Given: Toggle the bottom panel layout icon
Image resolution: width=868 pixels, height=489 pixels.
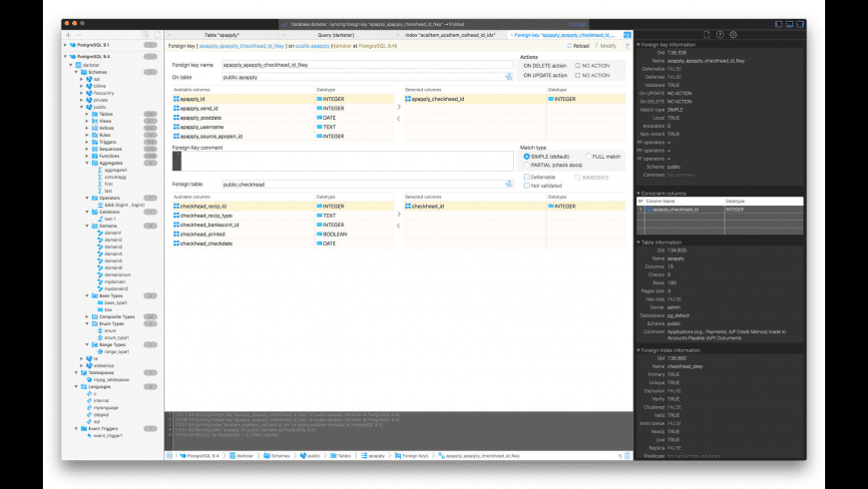Looking at the screenshot, I should (x=789, y=24).
